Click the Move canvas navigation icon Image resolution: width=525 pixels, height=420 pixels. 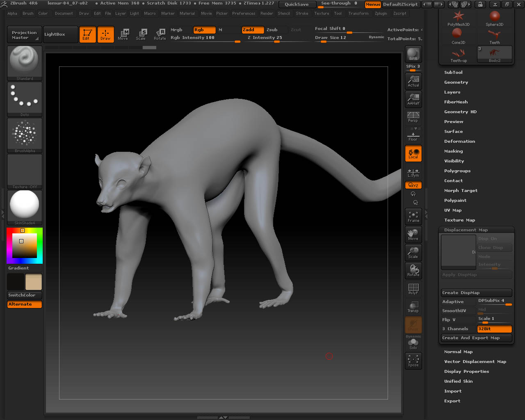(413, 234)
